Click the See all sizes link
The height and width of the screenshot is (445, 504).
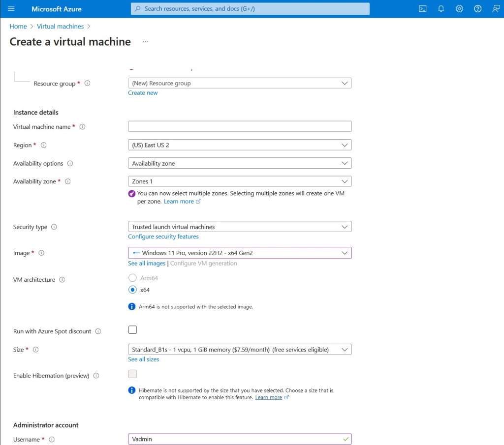coord(143,359)
